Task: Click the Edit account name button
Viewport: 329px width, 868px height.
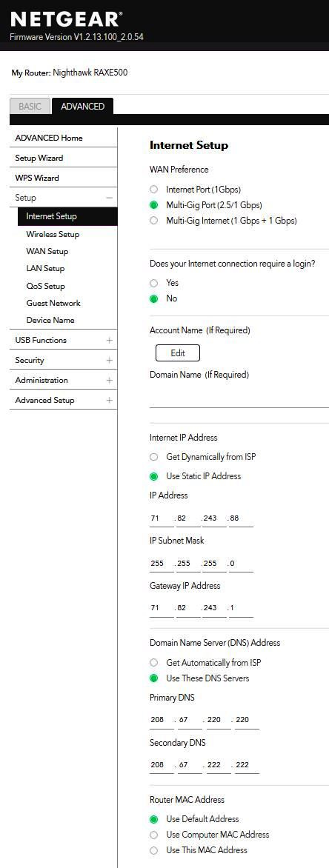Action: click(178, 353)
